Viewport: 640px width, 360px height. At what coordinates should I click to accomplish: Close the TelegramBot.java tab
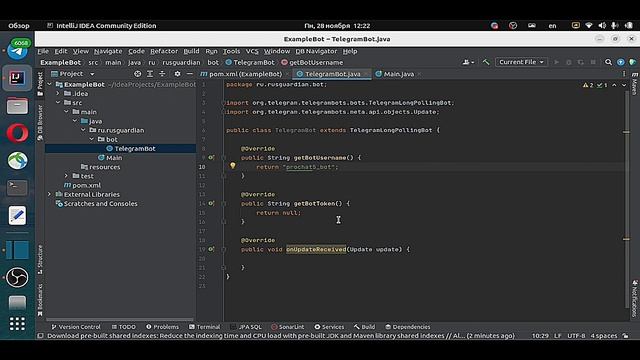366,74
